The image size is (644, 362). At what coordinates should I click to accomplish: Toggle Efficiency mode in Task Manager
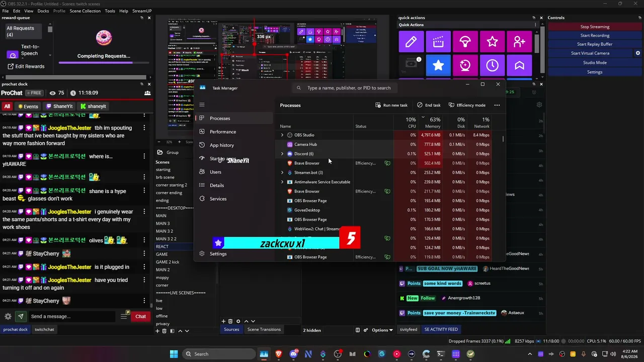click(467, 105)
